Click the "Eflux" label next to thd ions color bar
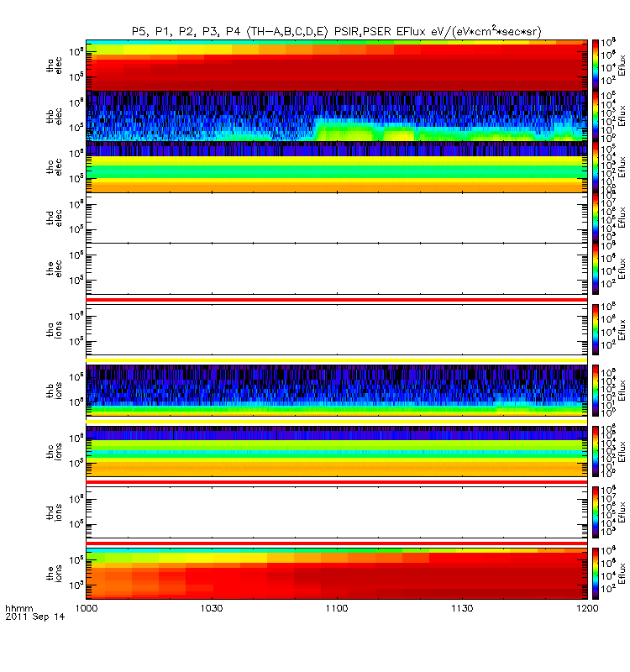 622,512
